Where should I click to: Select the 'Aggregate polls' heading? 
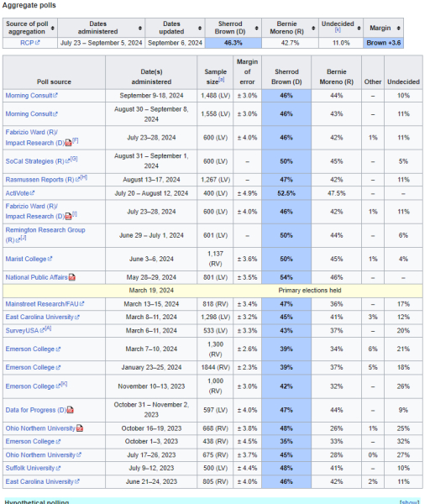point(29,5)
